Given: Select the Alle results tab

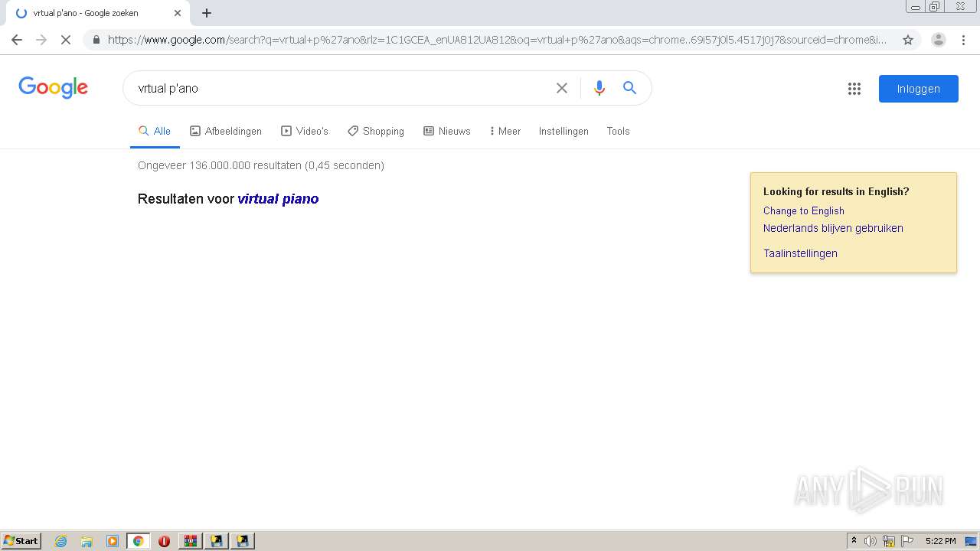Looking at the screenshot, I should (x=155, y=131).
